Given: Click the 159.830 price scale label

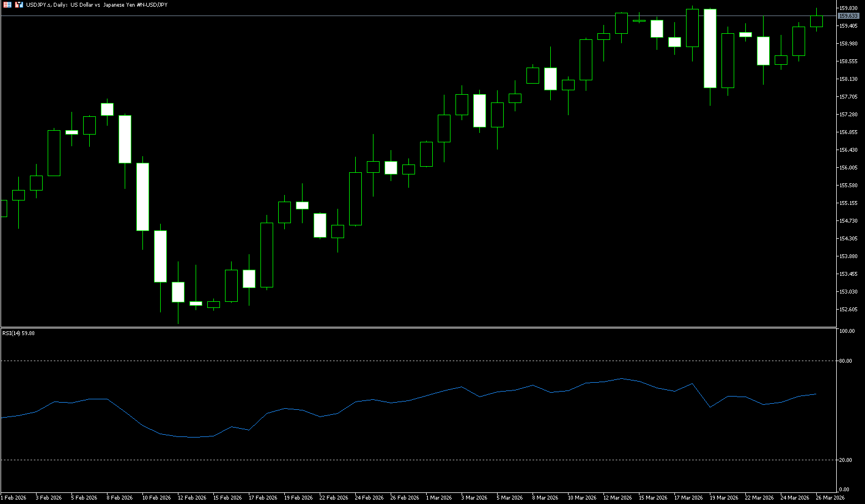Looking at the screenshot, I should tap(848, 8).
